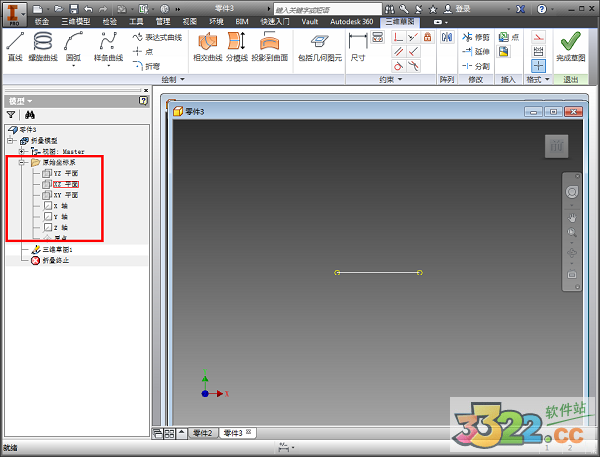Click the insert 点 import points icon
The image size is (600, 457).
click(509, 37)
